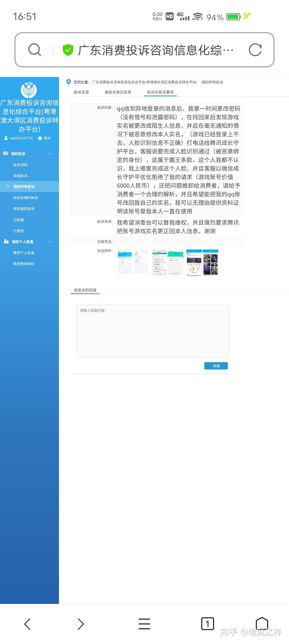
Task: Open 投诉须知 in the sidebar
Action: click(x=20, y=165)
